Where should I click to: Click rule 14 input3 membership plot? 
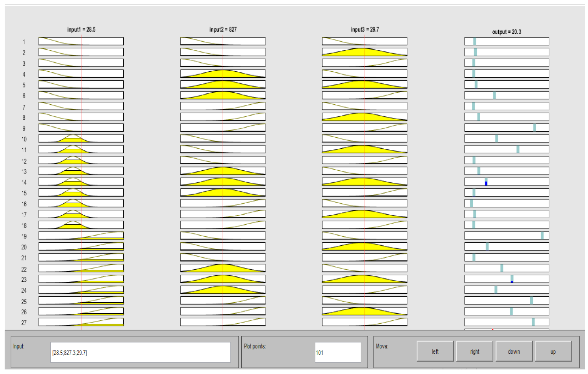(365, 182)
